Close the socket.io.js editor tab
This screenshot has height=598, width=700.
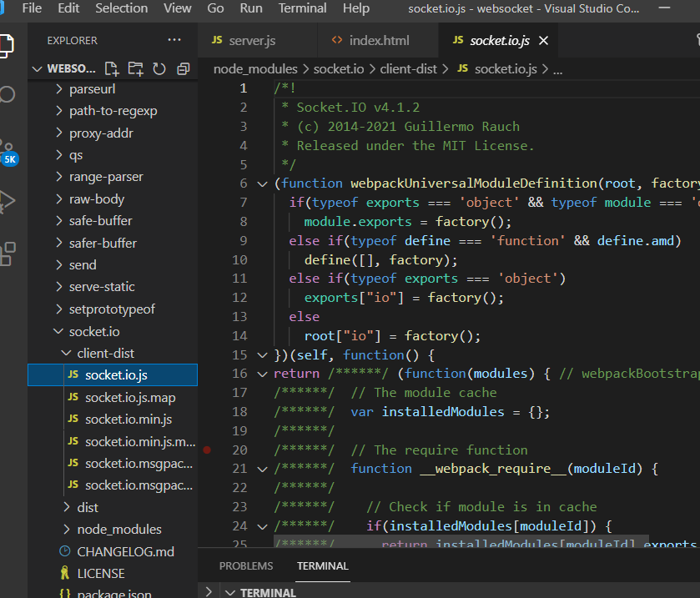(544, 40)
